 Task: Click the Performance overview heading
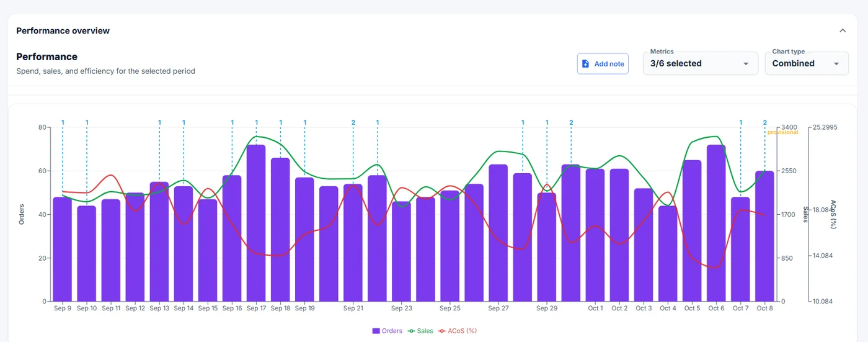(x=63, y=30)
